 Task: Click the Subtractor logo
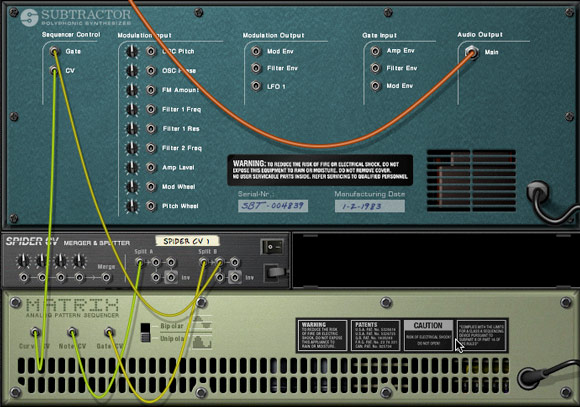[76, 17]
